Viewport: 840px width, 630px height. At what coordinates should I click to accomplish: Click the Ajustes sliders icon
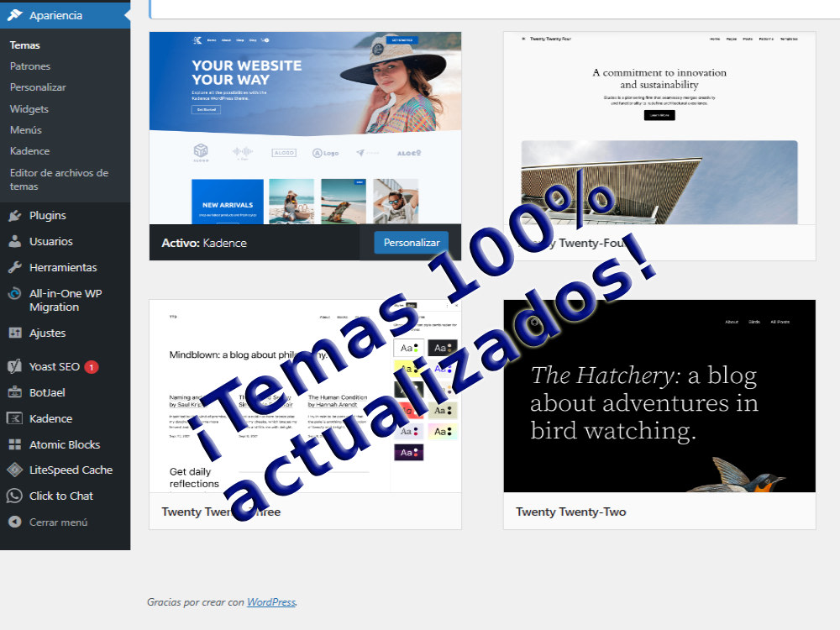[15, 333]
